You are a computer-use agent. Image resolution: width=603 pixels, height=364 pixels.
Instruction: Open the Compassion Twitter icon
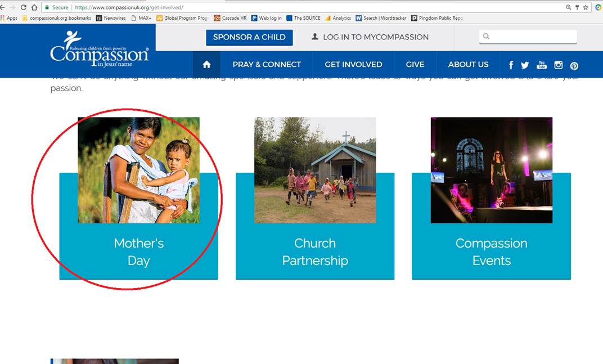click(525, 65)
